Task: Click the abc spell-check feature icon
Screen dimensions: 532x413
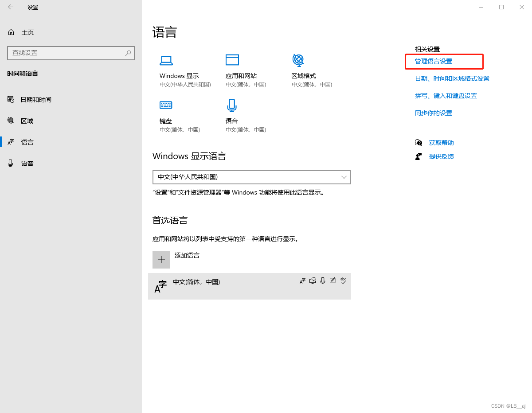Action: point(343,281)
